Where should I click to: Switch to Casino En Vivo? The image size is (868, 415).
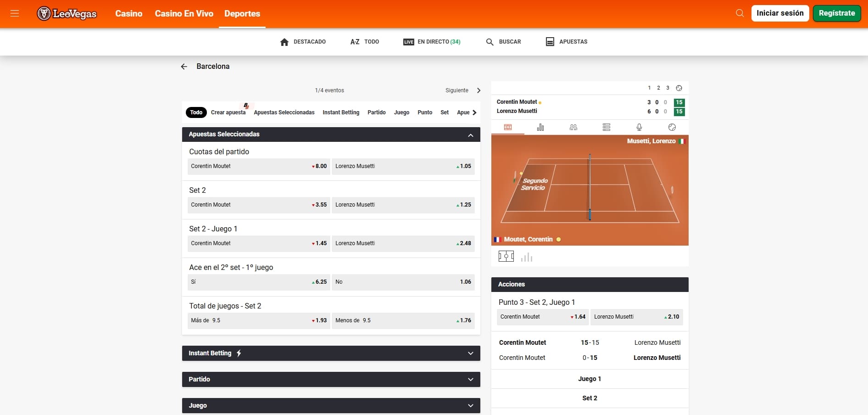[184, 13]
